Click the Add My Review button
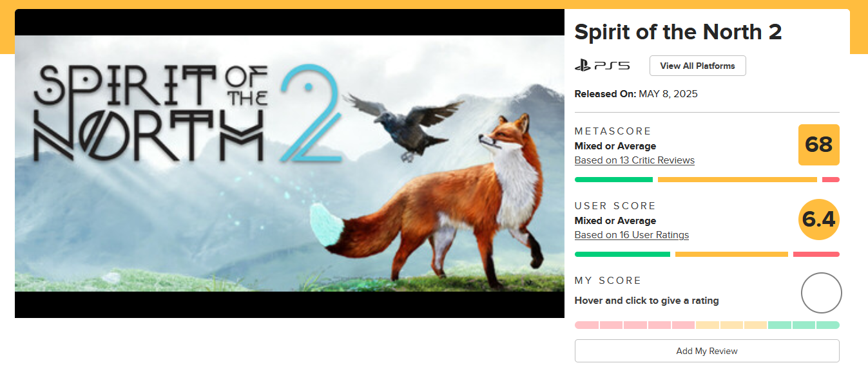Screen dimensions: 868x374 click(x=707, y=351)
